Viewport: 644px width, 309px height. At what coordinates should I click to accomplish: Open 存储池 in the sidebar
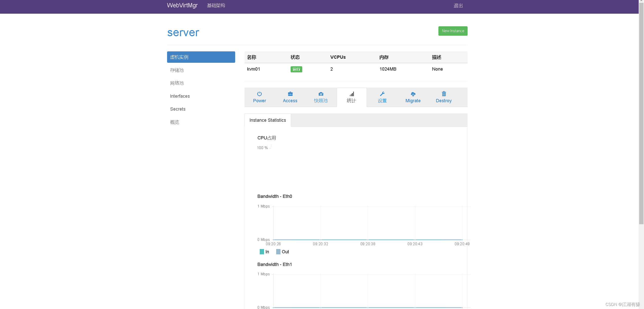click(x=177, y=70)
